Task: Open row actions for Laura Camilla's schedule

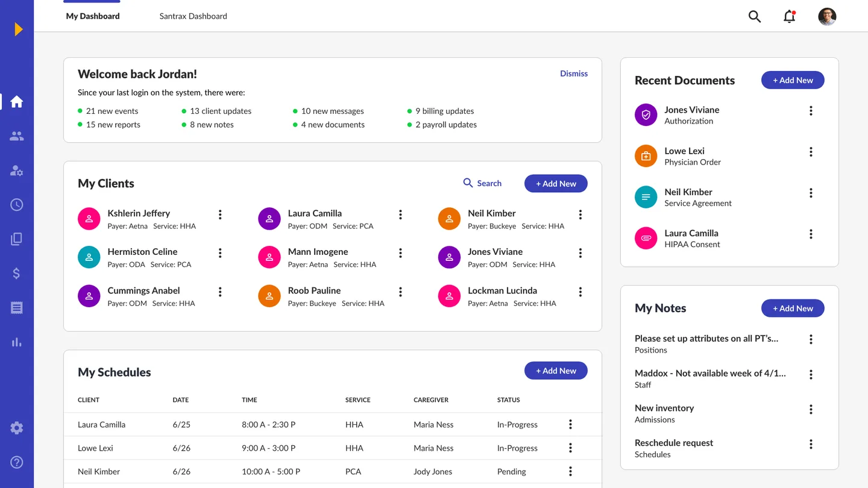Action: [x=570, y=424]
